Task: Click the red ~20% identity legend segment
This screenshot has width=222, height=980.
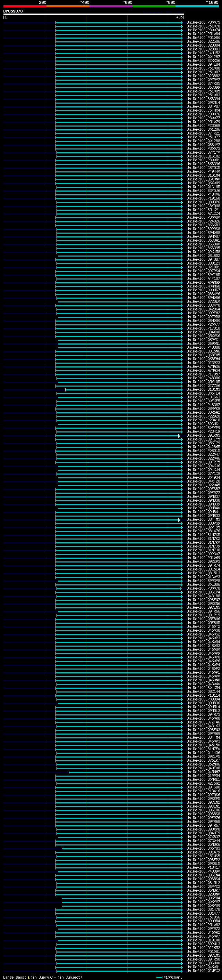Action: [25, 6]
